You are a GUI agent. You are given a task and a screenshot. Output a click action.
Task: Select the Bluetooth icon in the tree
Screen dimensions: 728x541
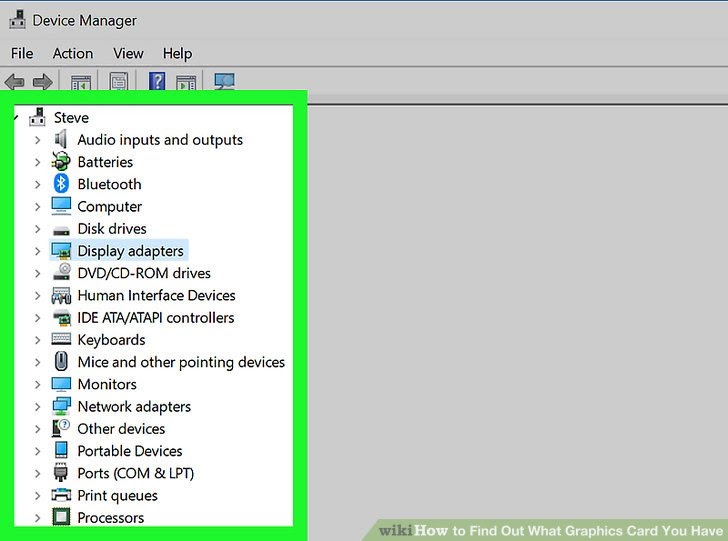pyautogui.click(x=61, y=184)
